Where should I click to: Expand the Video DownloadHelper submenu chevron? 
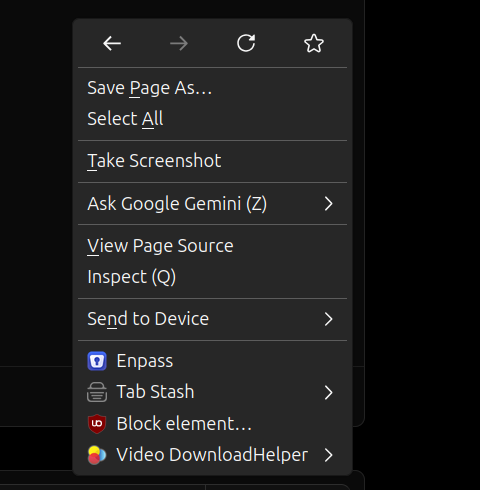click(329, 455)
